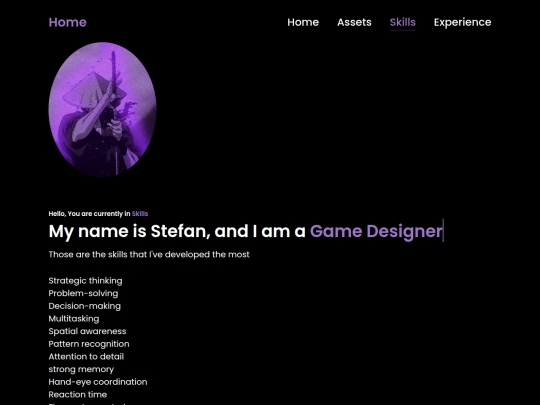This screenshot has height=405, width=540.
Task: Select 'Attention to detail' skill
Action: tap(86, 357)
